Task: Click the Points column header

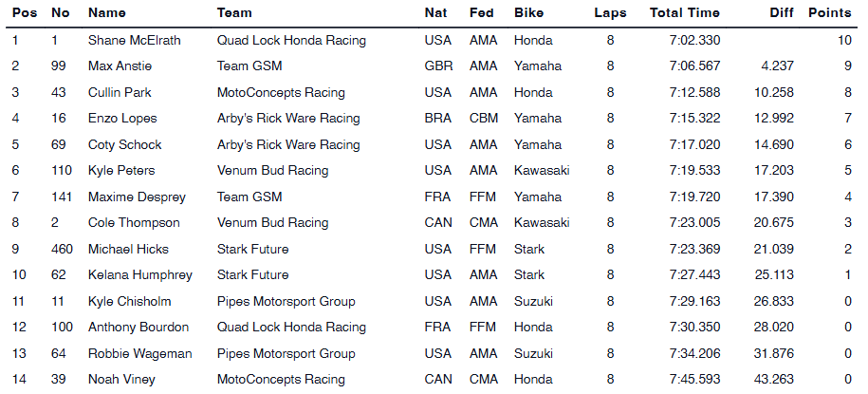Action: tap(829, 13)
